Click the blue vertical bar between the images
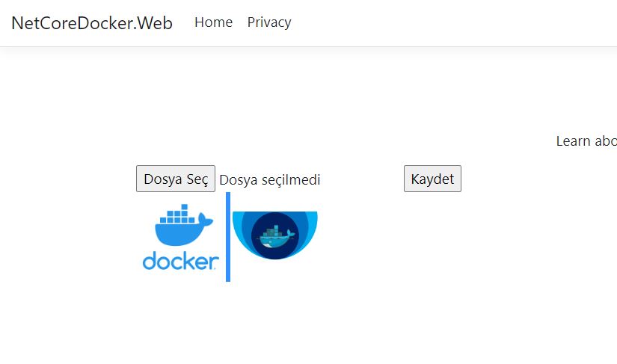 (x=228, y=236)
